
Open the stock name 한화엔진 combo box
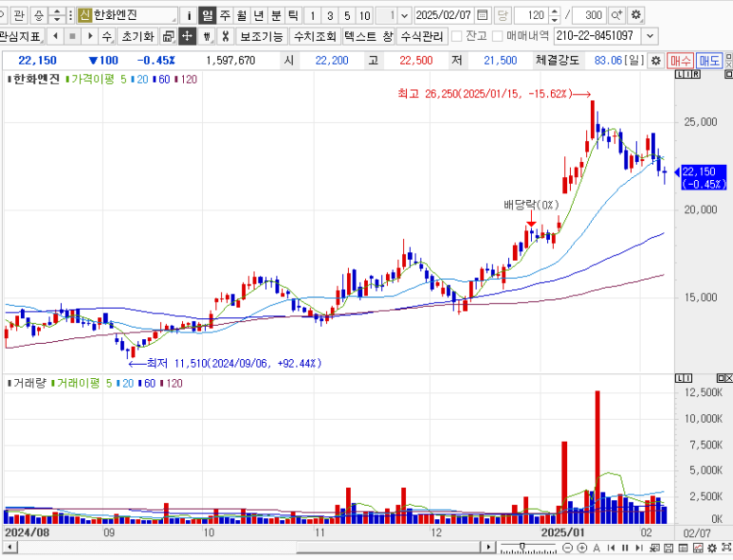coord(134,15)
